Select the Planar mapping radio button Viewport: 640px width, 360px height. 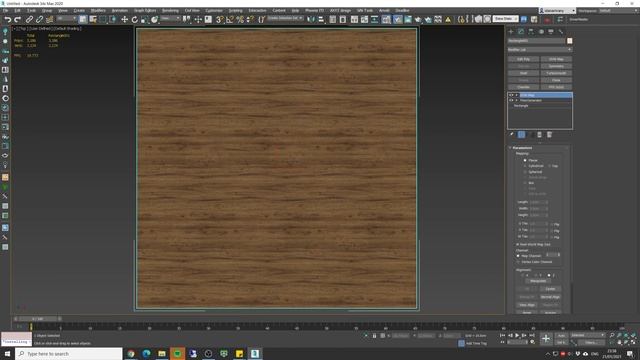click(525, 160)
